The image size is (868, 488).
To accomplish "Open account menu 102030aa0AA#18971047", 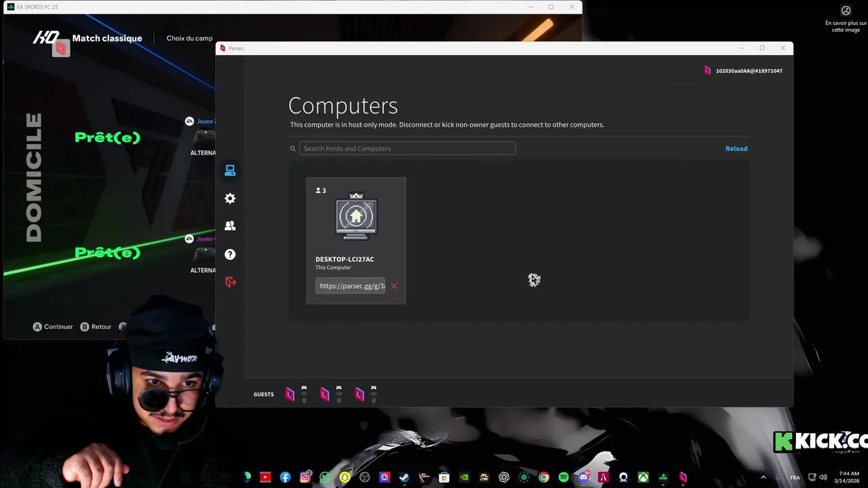I will tap(743, 70).
